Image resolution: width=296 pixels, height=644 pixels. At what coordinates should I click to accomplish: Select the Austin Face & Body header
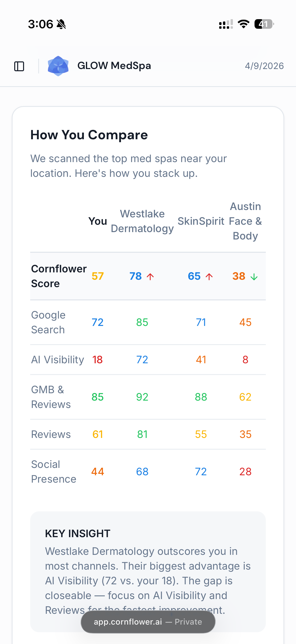coord(245,221)
